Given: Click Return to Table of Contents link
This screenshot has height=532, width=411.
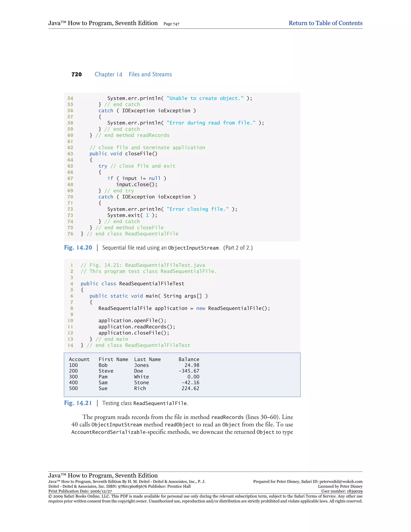Looking at the screenshot, I should (x=325, y=23).
